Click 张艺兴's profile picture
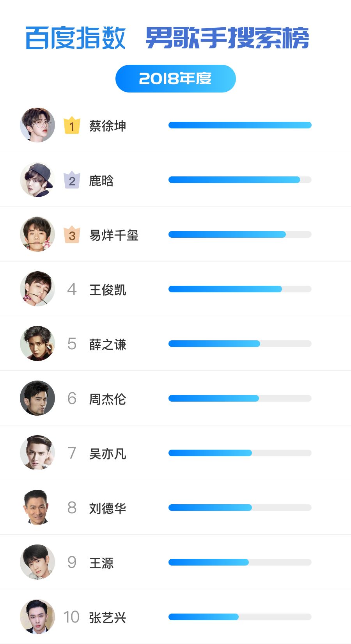Image resolution: width=351 pixels, height=644 pixels. (x=37, y=617)
